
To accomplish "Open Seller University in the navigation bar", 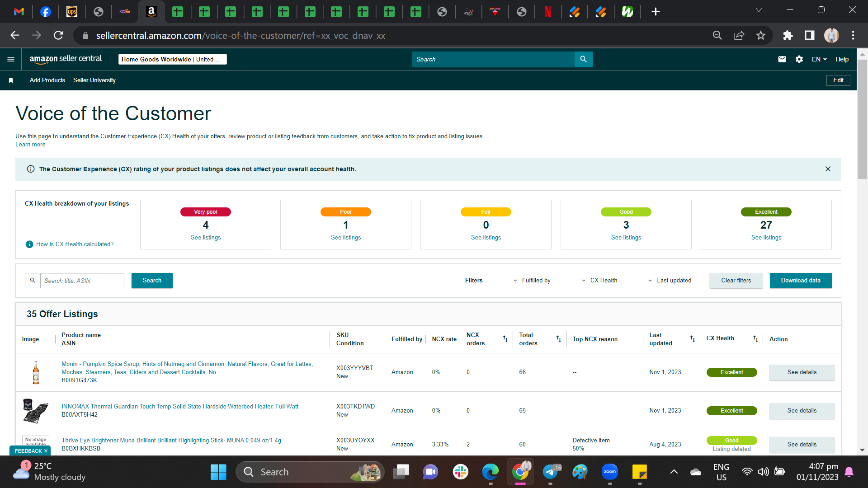I will pyautogui.click(x=94, y=80).
